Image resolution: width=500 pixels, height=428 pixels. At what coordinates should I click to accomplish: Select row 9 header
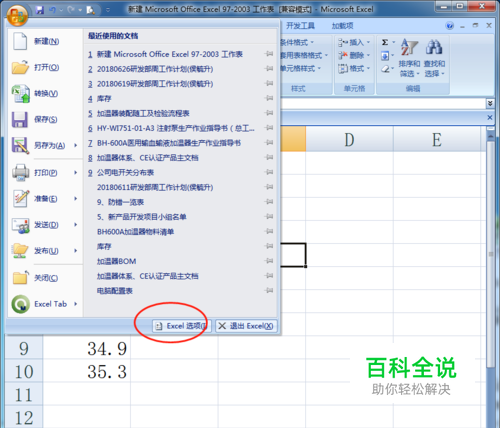(x=24, y=349)
